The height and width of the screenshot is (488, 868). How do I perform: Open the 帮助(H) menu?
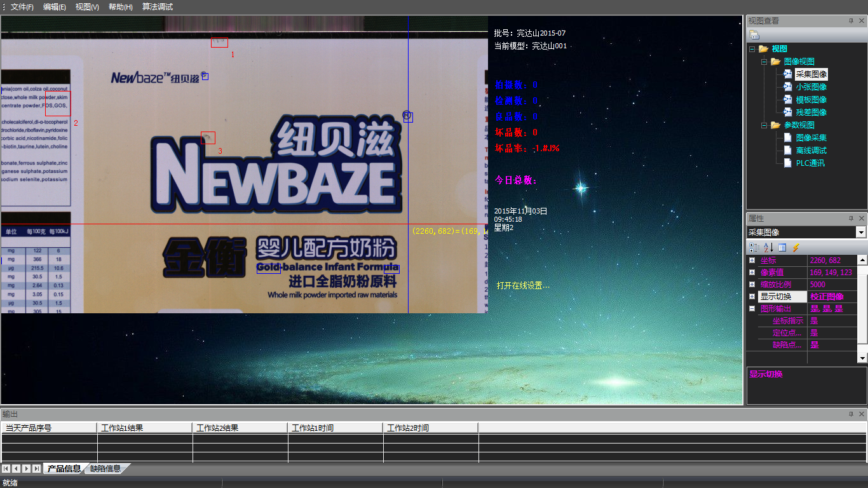point(121,7)
